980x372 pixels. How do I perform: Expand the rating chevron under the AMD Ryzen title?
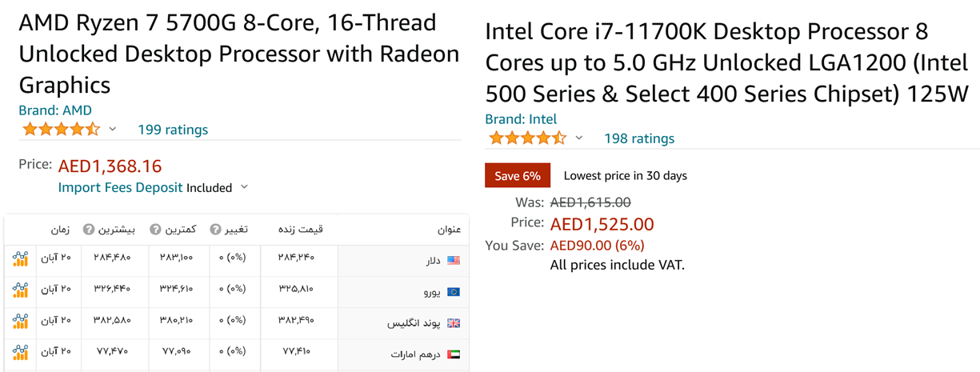coord(113,130)
